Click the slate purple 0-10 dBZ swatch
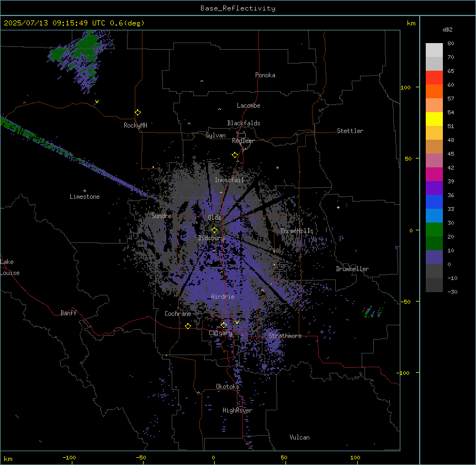This screenshot has height=465, width=476. pyautogui.click(x=434, y=257)
